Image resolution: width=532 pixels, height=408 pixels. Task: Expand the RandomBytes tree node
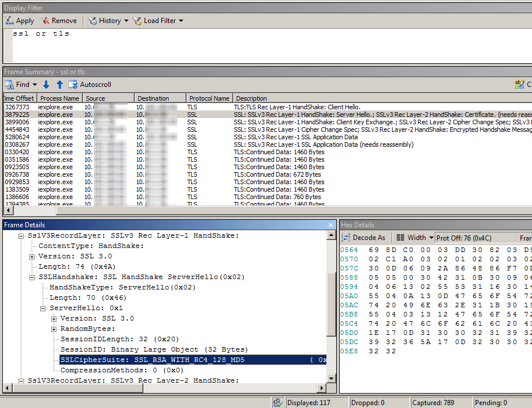54,329
